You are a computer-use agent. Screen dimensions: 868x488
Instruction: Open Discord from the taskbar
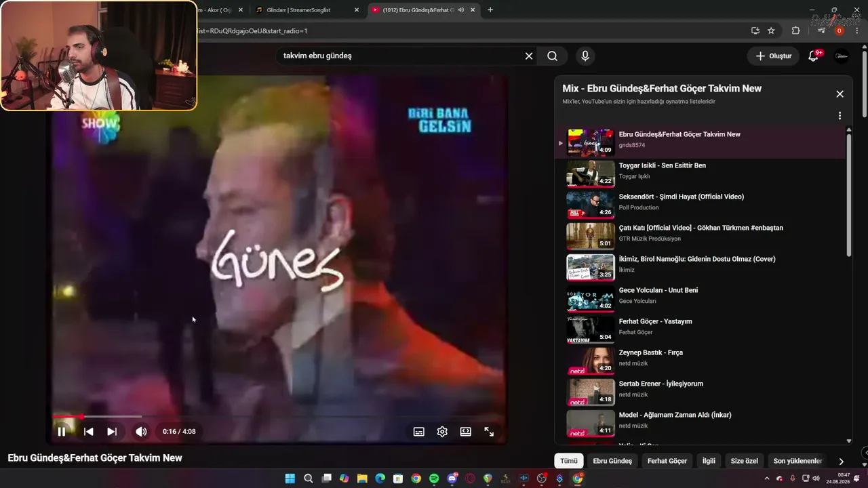pos(452,479)
